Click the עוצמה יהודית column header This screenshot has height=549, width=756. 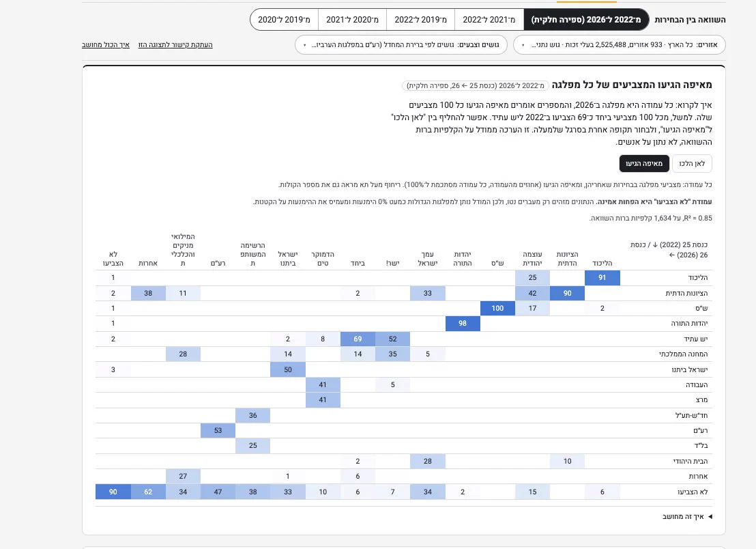click(532, 259)
